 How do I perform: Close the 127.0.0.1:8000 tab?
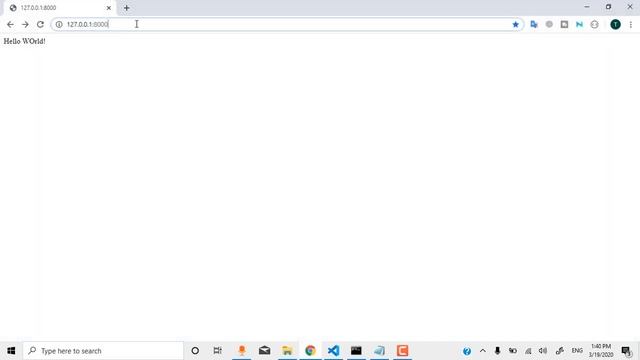click(x=109, y=8)
